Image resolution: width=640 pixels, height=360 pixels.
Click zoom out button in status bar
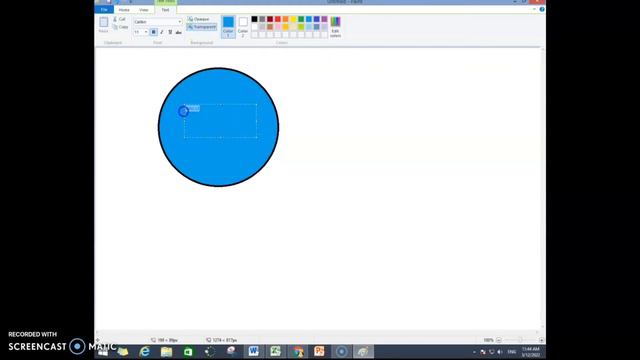[x=499, y=340]
